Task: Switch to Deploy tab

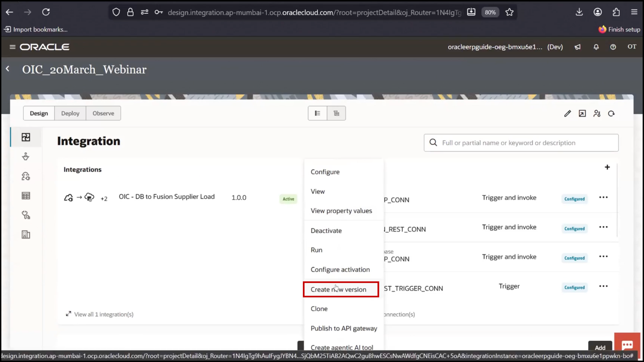Action: tap(70, 113)
